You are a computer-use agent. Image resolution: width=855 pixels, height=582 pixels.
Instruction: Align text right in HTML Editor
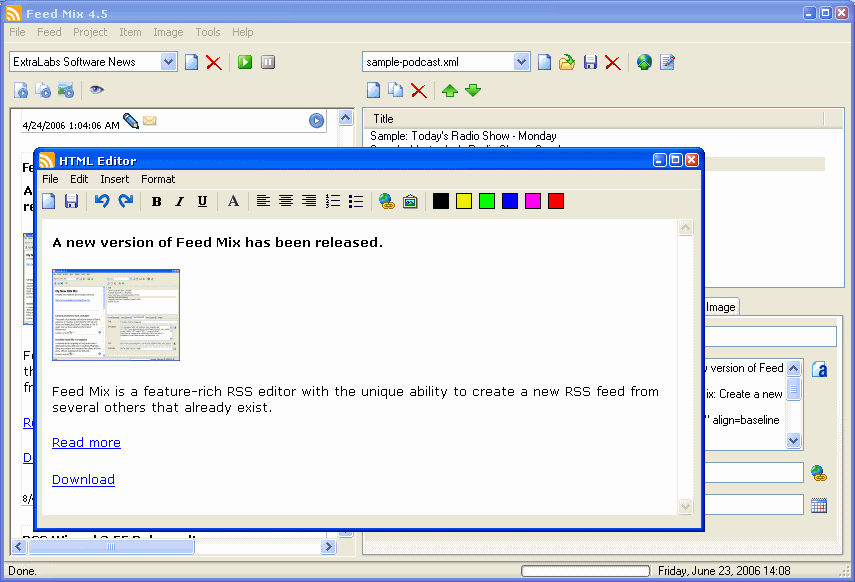point(309,201)
